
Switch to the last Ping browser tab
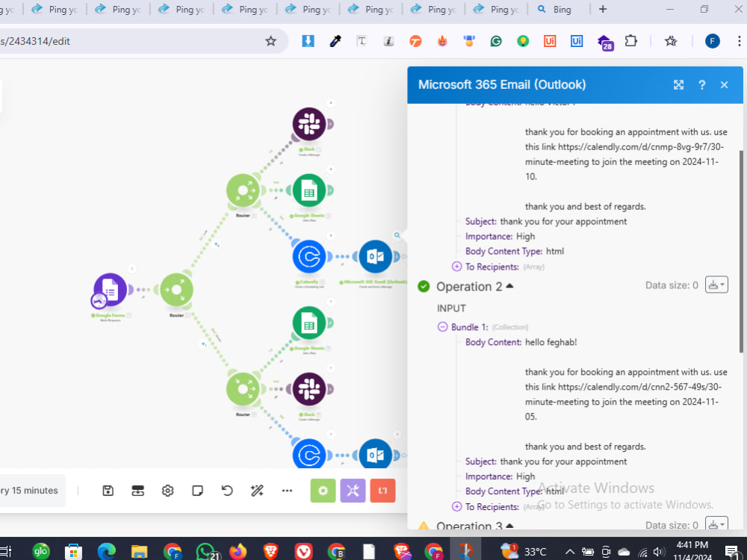[496, 10]
